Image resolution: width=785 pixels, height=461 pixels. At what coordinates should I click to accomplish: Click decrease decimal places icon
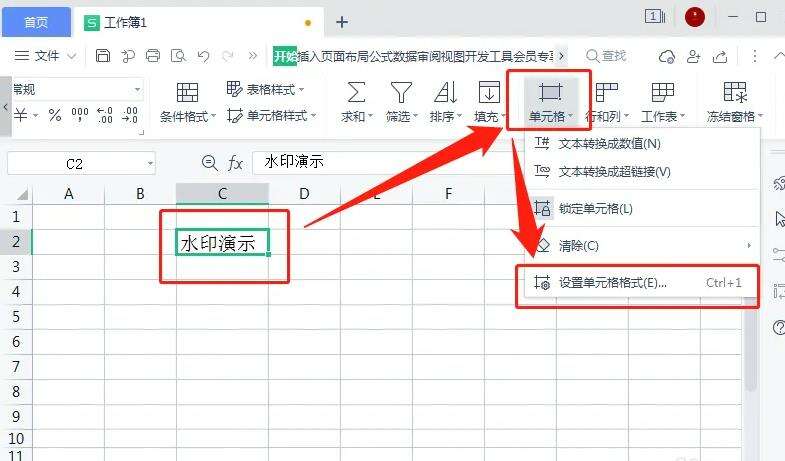pos(130,115)
